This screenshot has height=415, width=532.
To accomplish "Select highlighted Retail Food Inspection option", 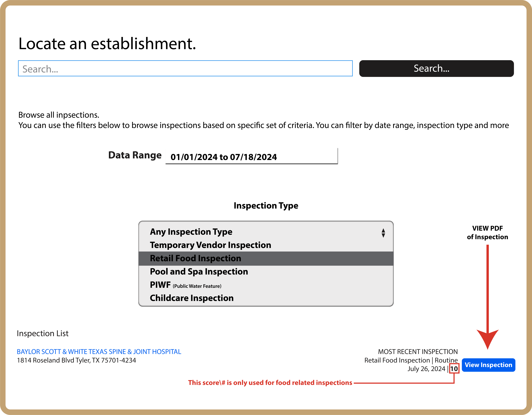I will coord(195,258).
